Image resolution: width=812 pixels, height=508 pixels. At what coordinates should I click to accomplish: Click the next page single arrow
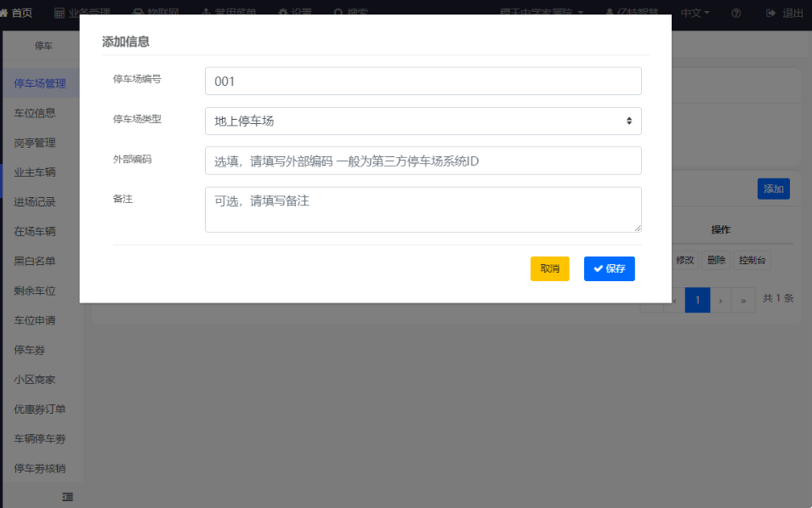[x=720, y=300]
